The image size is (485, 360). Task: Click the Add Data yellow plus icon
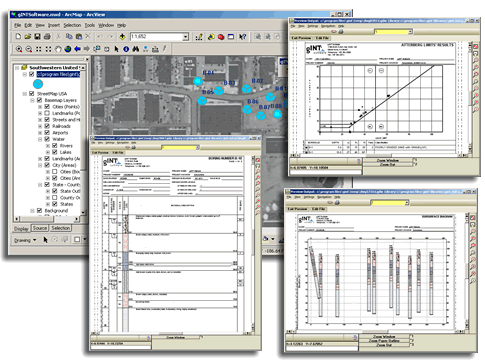tap(122, 36)
